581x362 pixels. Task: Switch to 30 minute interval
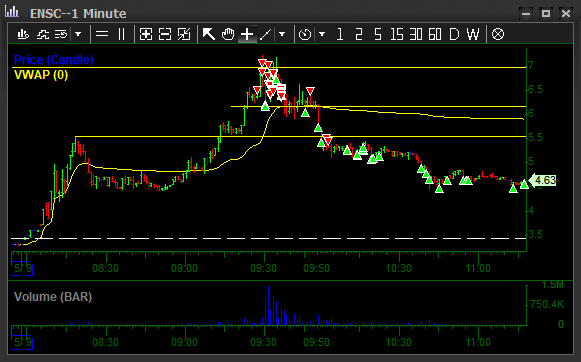(416, 34)
